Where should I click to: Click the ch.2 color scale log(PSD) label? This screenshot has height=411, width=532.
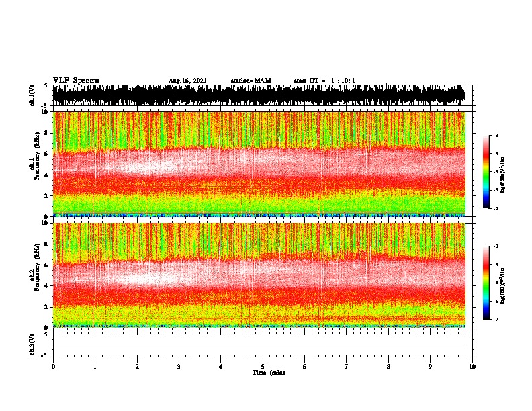pos(502,285)
